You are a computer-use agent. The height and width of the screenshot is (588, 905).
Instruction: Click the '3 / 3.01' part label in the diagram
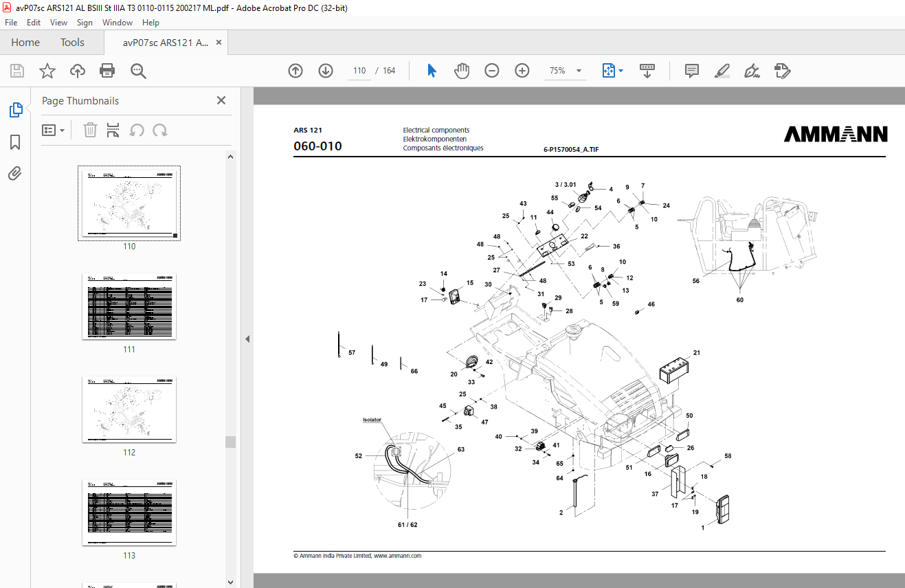coord(566,185)
